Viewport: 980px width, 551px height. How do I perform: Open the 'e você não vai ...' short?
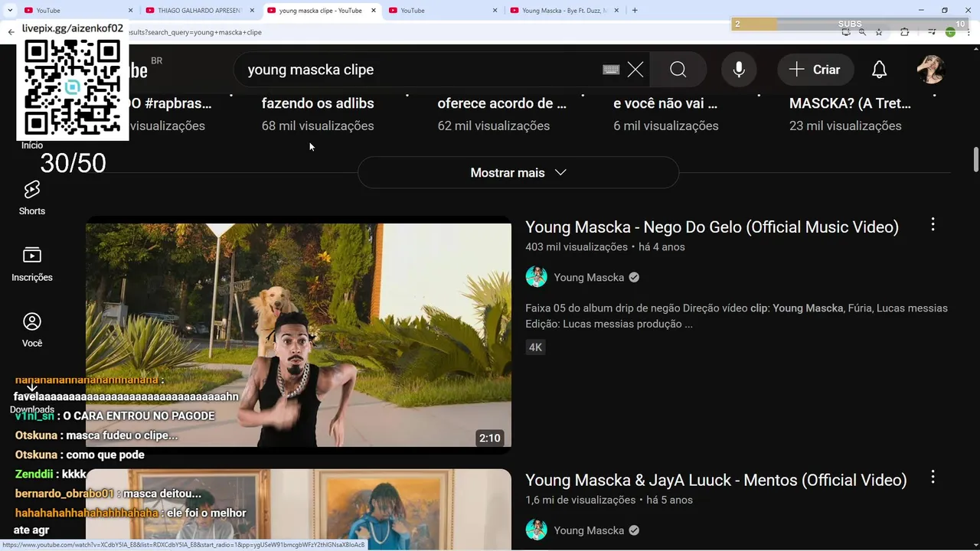(665, 103)
